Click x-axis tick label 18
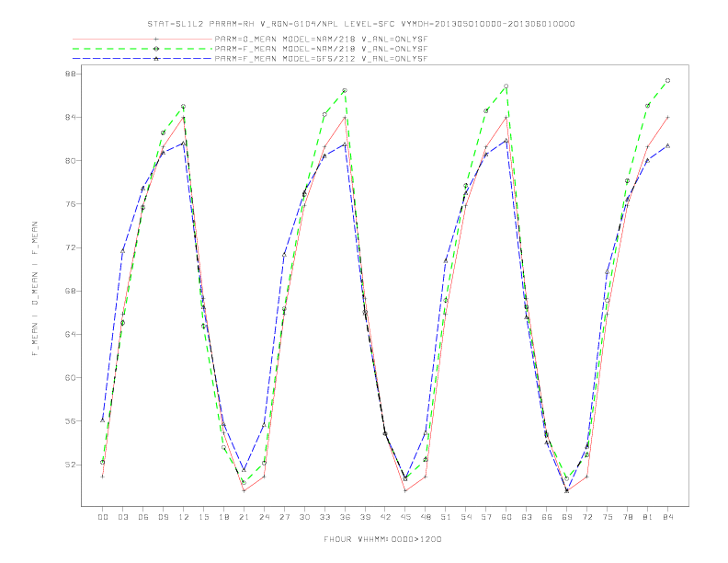This screenshot has width=728, height=563. (223, 517)
